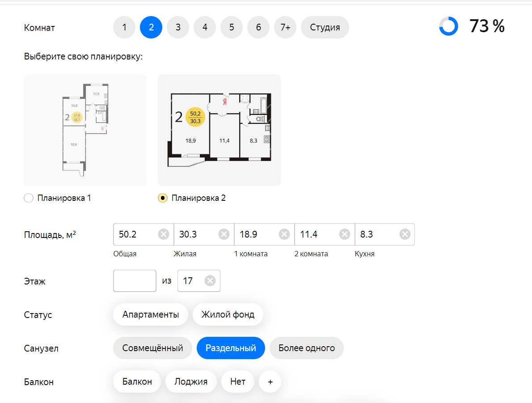Viewport: 532px width, 403px height.
Task: Choose Совмещённый bathroom type
Action: (x=152, y=348)
